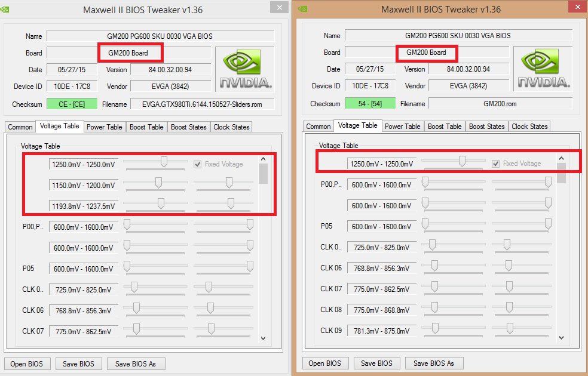Click NVIDIA app icon in right window title bar
Viewport: 588px width, 376px height.
pos(302,9)
